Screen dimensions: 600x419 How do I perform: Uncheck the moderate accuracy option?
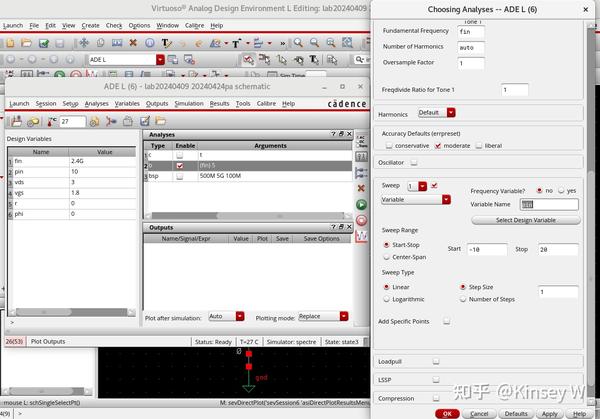(x=438, y=146)
